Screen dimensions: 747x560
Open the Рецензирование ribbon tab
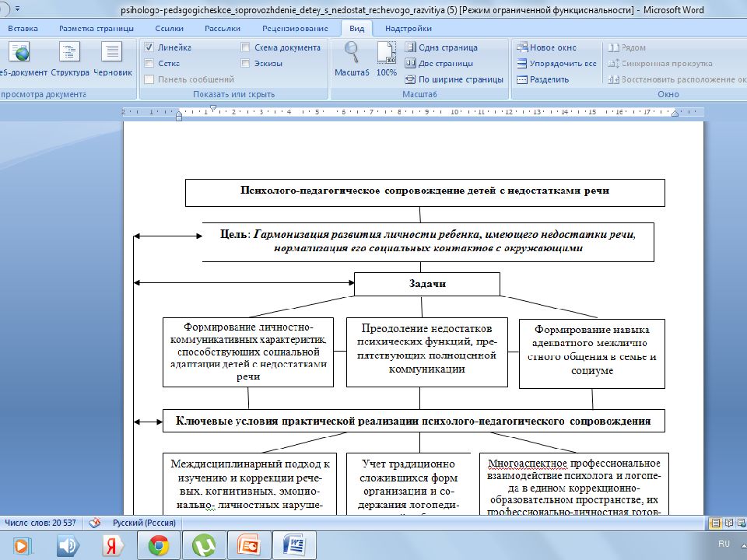(x=295, y=29)
